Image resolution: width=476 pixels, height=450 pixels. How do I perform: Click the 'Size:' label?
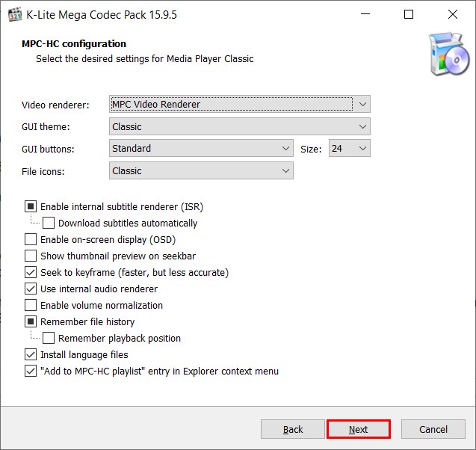pos(311,149)
